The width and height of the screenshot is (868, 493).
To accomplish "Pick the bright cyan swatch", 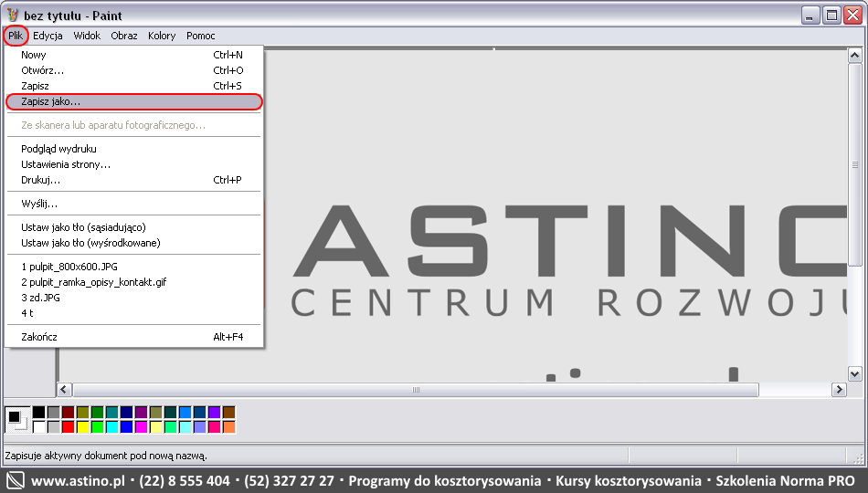I will pos(111,426).
